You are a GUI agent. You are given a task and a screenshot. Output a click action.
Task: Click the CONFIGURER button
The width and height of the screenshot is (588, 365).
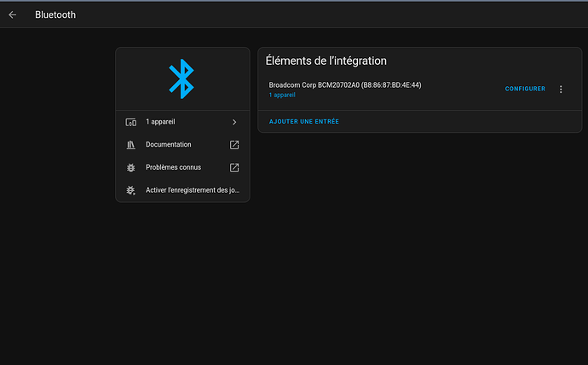point(525,89)
